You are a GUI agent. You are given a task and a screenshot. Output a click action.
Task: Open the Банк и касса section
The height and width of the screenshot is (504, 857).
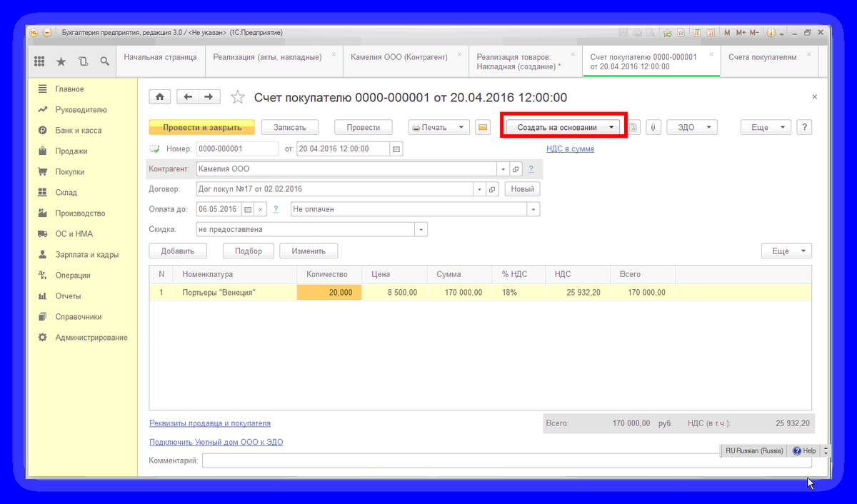79,131
